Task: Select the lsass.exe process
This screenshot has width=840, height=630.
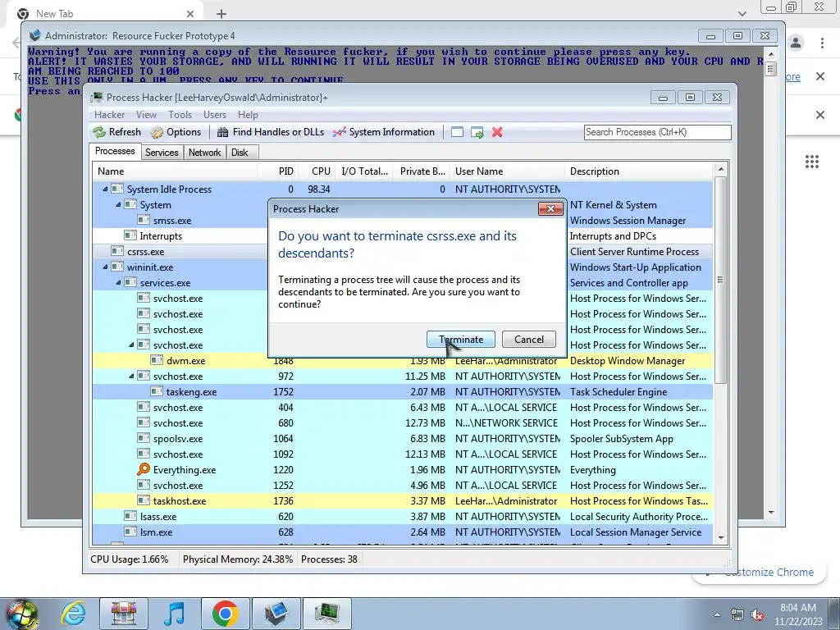Action: pyautogui.click(x=402, y=517)
